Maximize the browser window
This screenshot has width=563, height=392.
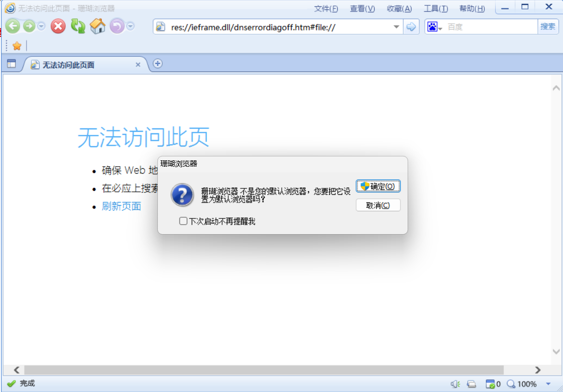[x=525, y=7]
